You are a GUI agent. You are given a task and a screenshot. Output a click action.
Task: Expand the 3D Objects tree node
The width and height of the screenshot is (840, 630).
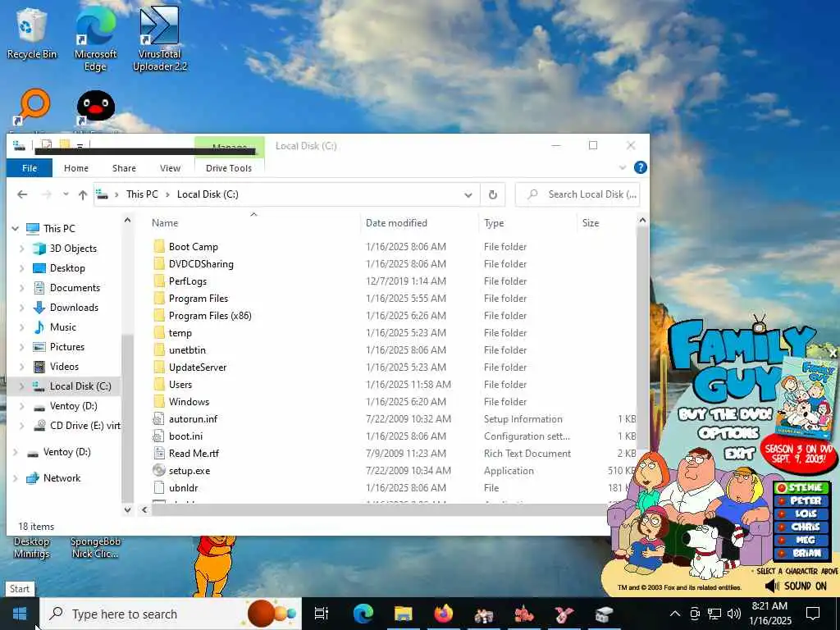tap(22, 249)
